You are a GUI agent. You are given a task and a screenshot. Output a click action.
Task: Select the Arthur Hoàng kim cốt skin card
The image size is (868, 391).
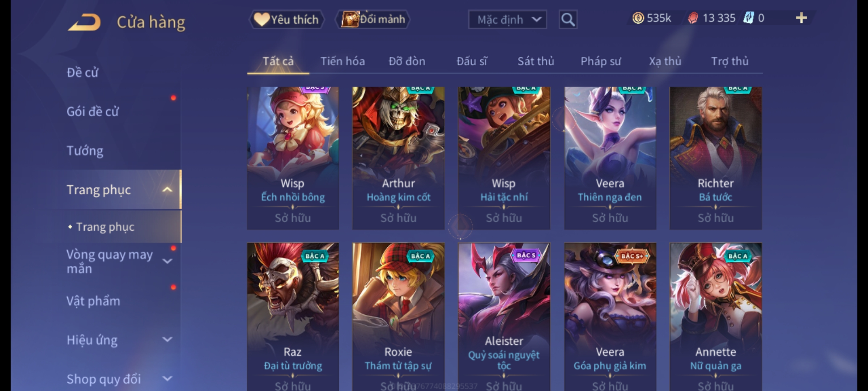(398, 158)
